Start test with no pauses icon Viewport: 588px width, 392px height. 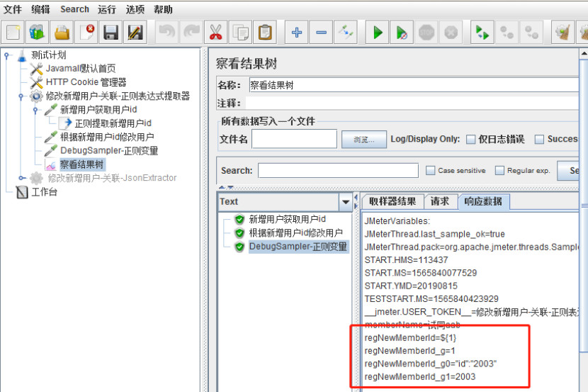tap(402, 33)
